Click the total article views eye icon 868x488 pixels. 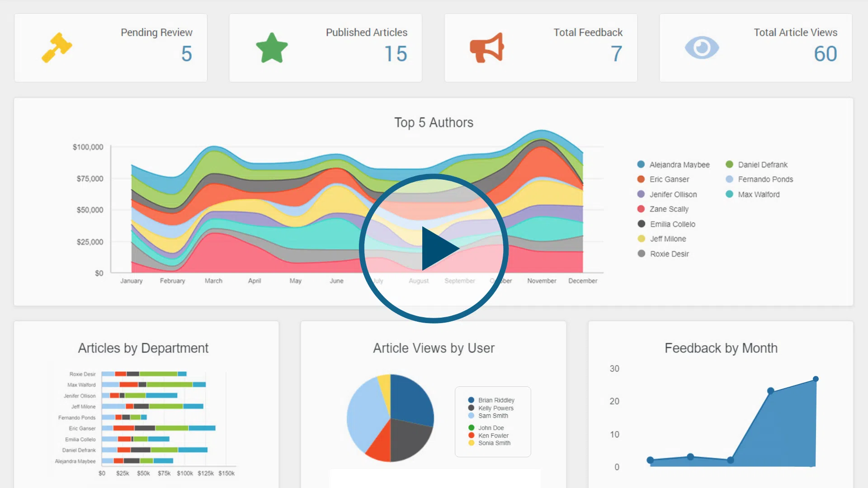[702, 47]
